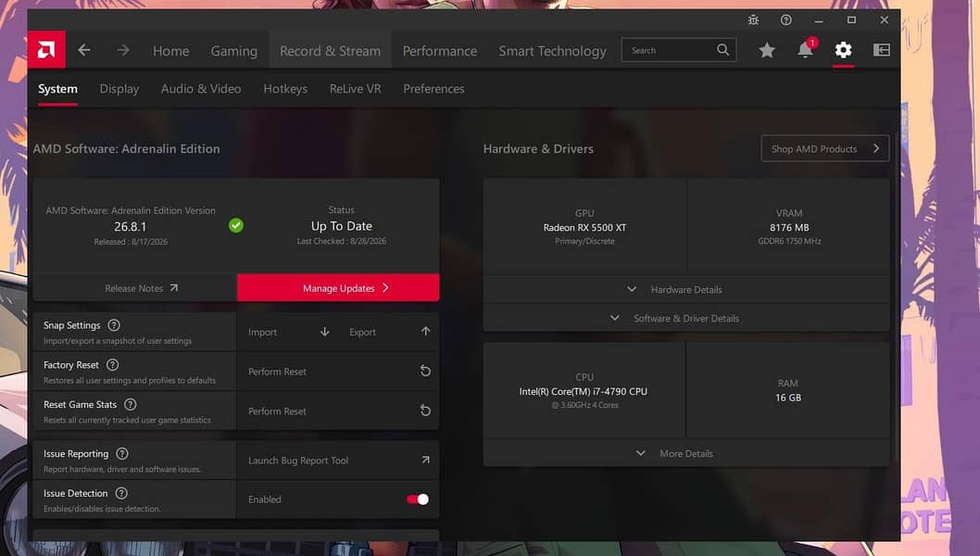Open the Gaming tab
Screen dimensions: 980x556
point(233,51)
